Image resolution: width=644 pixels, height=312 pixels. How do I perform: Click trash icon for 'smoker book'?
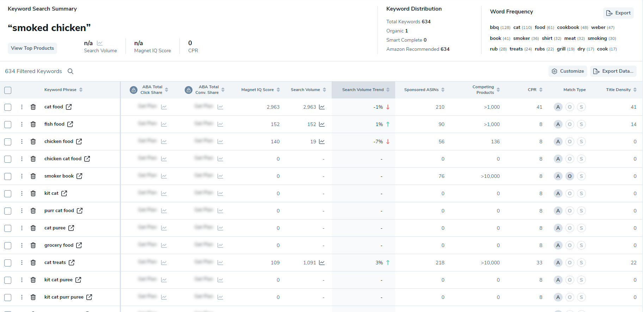pyautogui.click(x=33, y=176)
